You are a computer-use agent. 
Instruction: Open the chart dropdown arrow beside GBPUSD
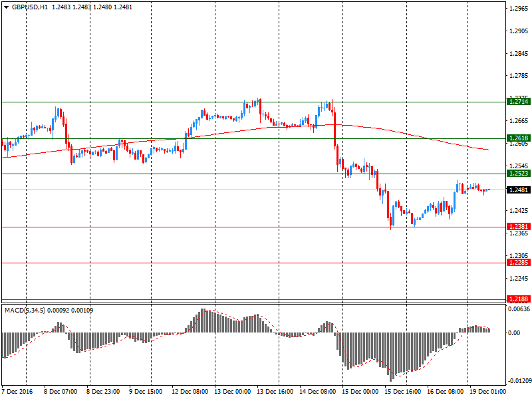pos(6,7)
